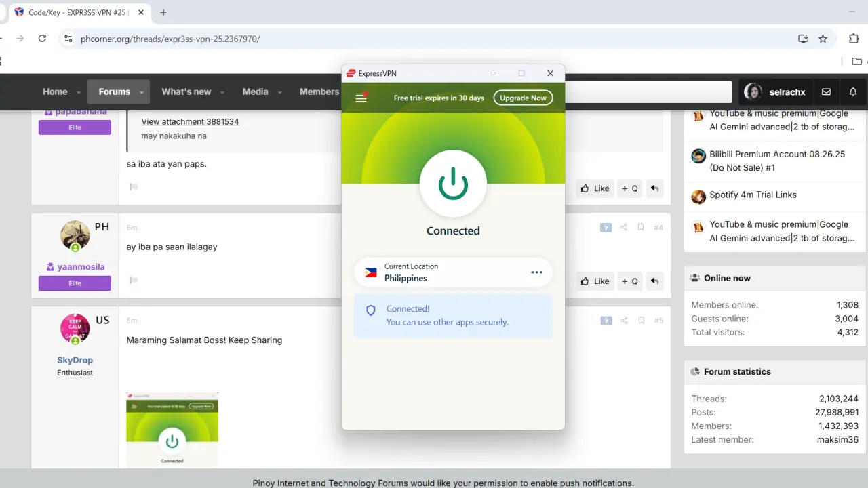This screenshot has height=488, width=868.
Task: Reply to papabanana's post arrow
Action: [x=654, y=188]
